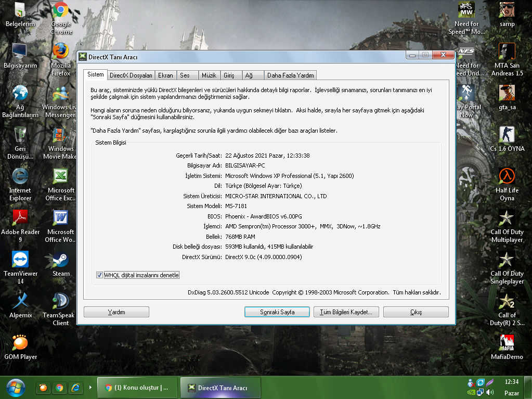
Task: Click processor text AMD Sempron 3000+
Action: tap(303, 226)
